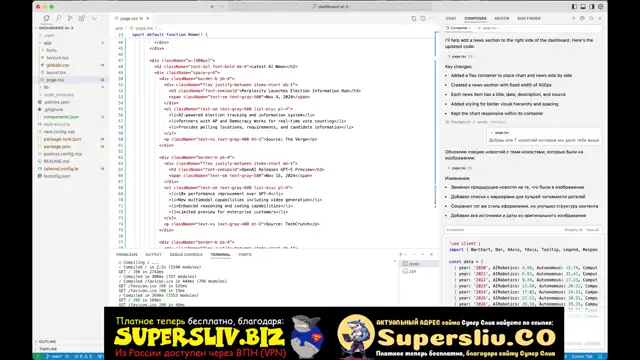Viewport: 640px width, 360px height.
Task: Switch to the BUG FINDER tab
Action: coord(529,18)
